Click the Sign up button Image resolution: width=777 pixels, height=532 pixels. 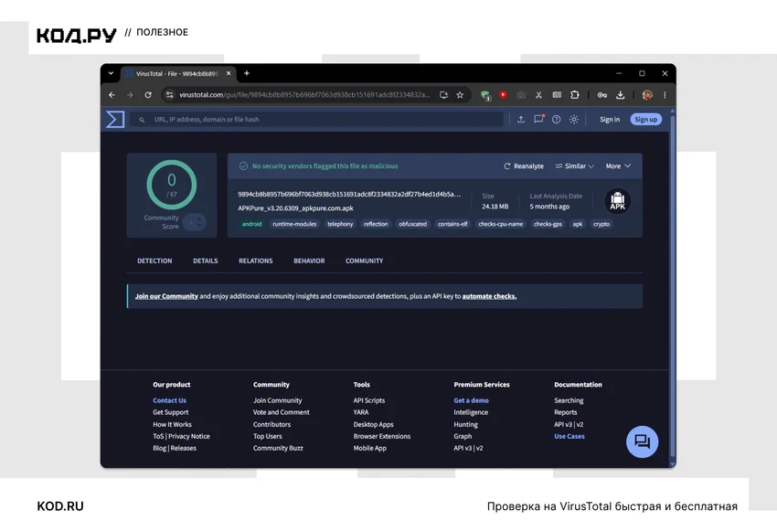(645, 120)
